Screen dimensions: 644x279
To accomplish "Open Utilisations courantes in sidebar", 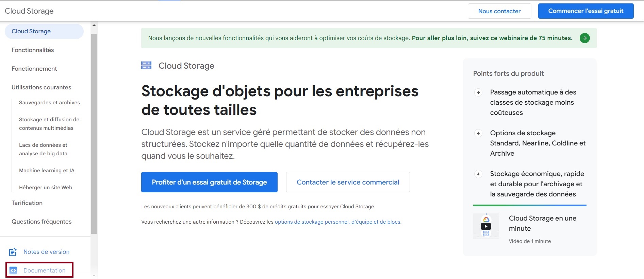I will [x=42, y=87].
